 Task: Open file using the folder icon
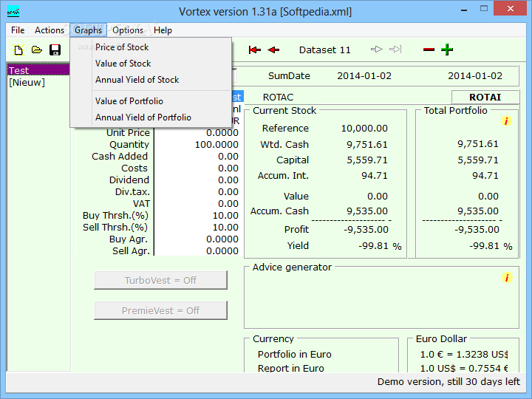(37, 50)
